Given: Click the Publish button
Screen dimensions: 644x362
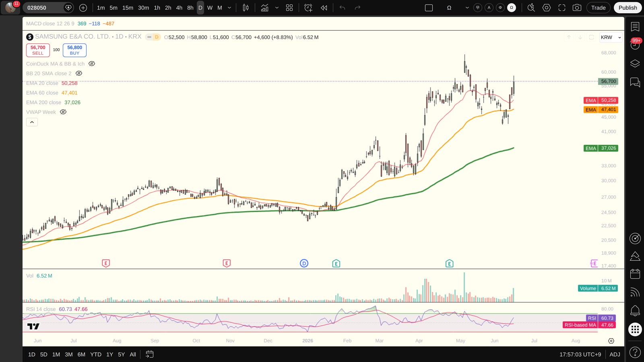Looking at the screenshot, I should tap(627, 8).
